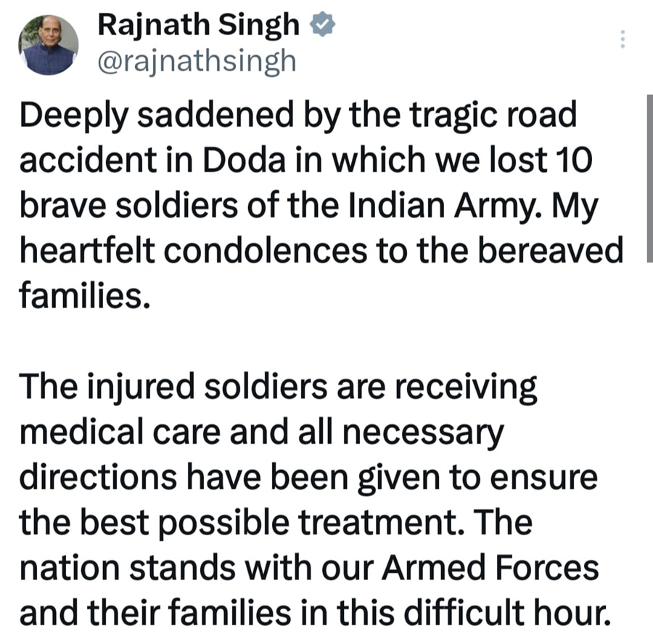Click the display name Rajnath Singh
The image size is (653, 644).
pos(197,26)
